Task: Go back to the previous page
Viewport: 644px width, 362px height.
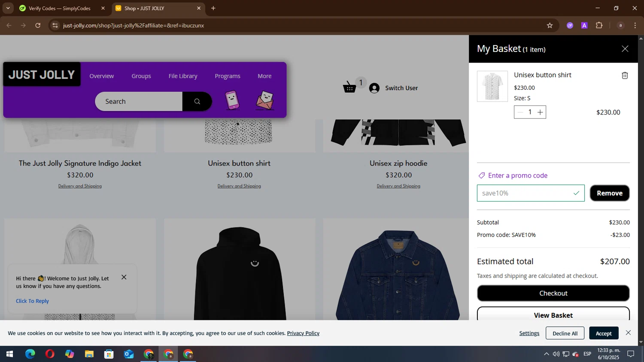Action: click(9, 25)
